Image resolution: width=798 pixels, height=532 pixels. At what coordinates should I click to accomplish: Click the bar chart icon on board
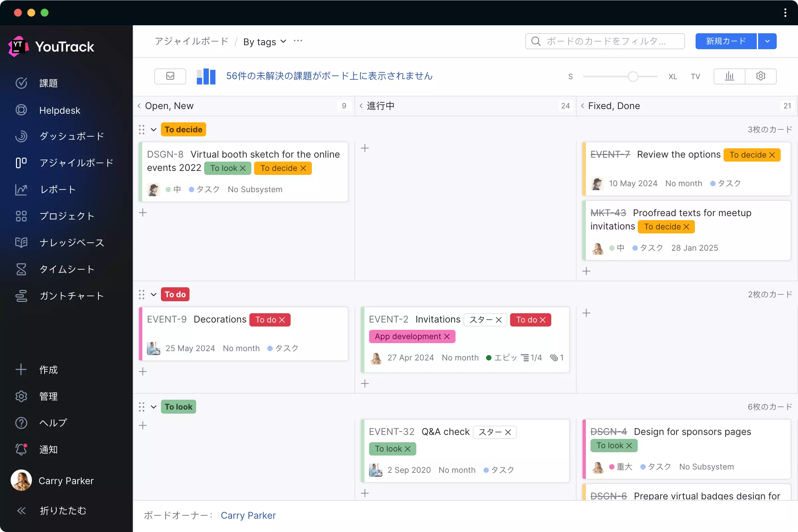click(730, 76)
